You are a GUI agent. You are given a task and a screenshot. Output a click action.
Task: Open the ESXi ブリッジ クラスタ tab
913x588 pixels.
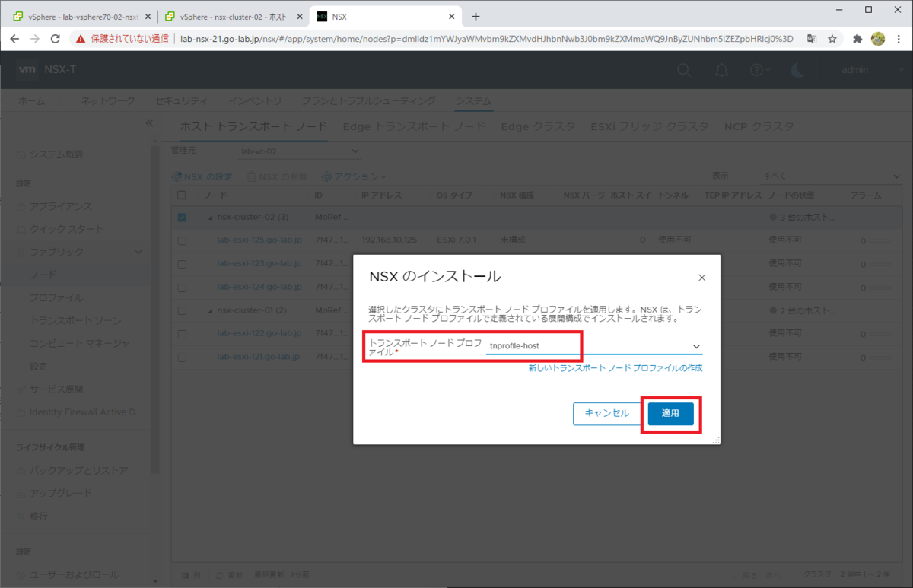click(x=650, y=126)
